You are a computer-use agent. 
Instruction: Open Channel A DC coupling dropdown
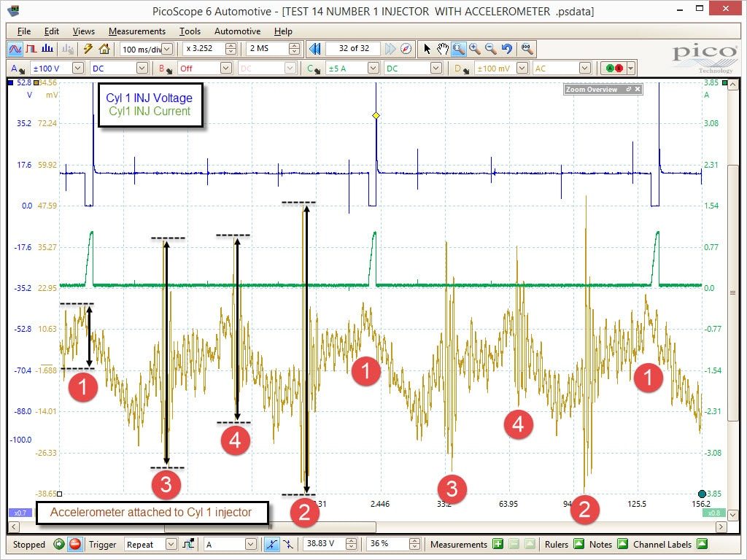coord(142,69)
